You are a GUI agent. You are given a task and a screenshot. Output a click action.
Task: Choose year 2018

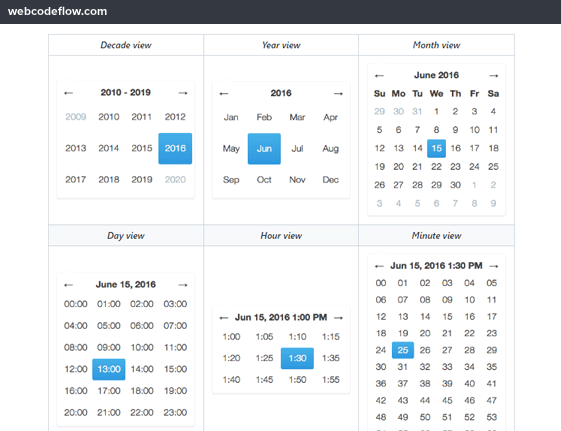(x=109, y=180)
